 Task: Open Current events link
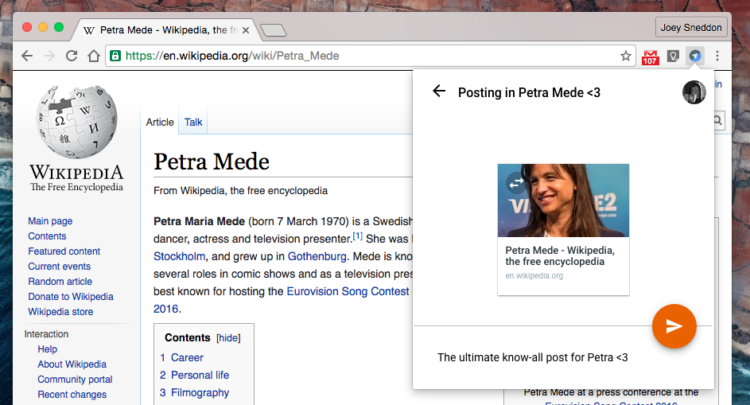[x=59, y=266]
